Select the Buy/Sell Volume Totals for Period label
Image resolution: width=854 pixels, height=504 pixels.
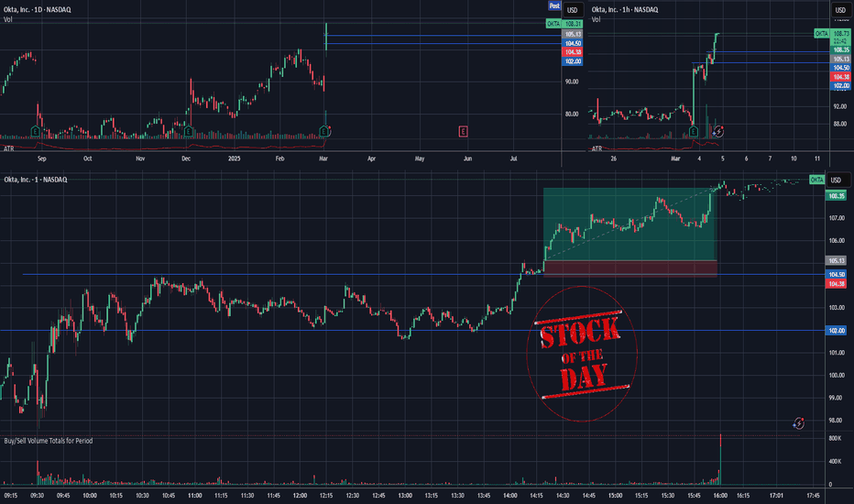[x=48, y=441]
